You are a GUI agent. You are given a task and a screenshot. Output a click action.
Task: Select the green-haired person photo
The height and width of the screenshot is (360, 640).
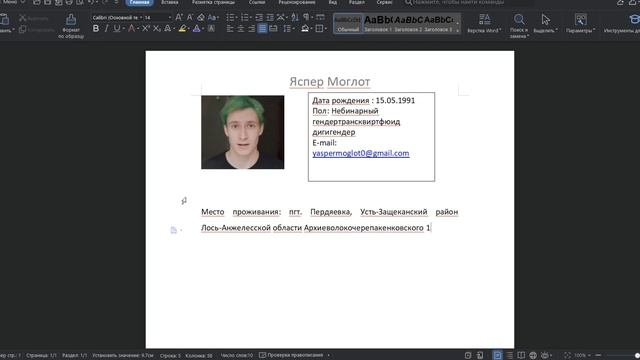242,132
